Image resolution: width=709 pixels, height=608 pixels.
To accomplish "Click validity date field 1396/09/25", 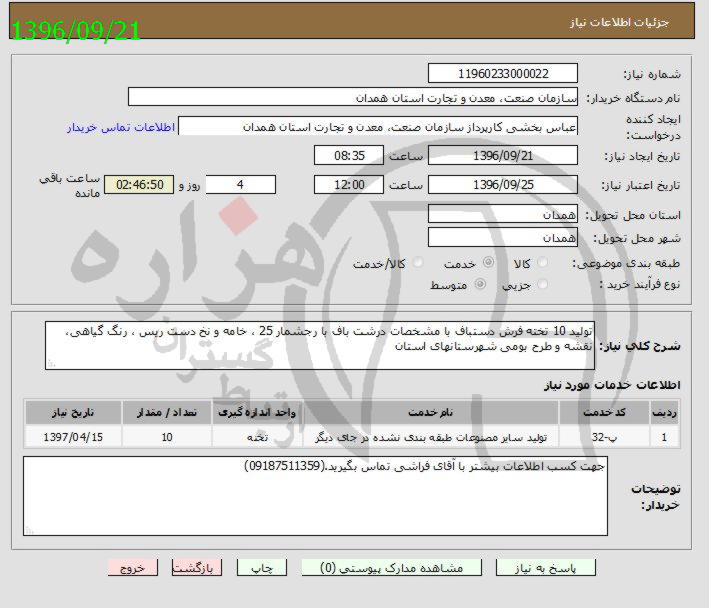I will (x=503, y=184).
